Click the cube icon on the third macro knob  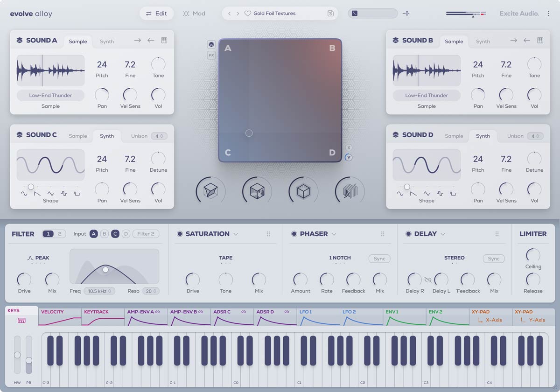pos(303,190)
